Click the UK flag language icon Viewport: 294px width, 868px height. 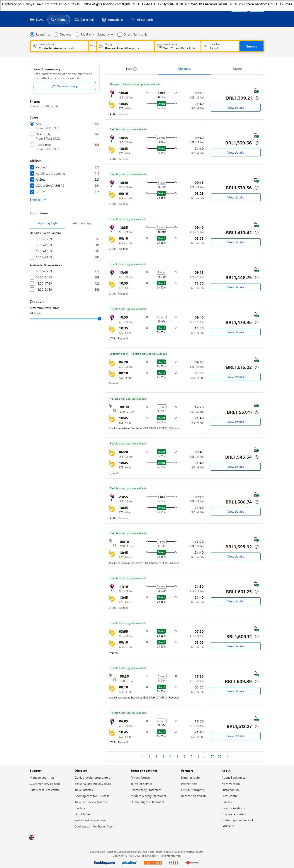(32, 837)
